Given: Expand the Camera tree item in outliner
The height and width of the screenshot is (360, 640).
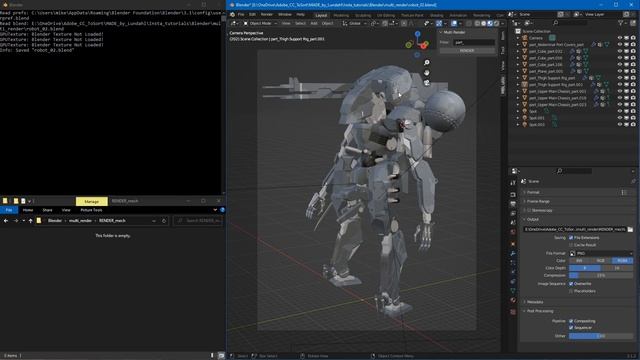Looking at the screenshot, I should tap(518, 38).
